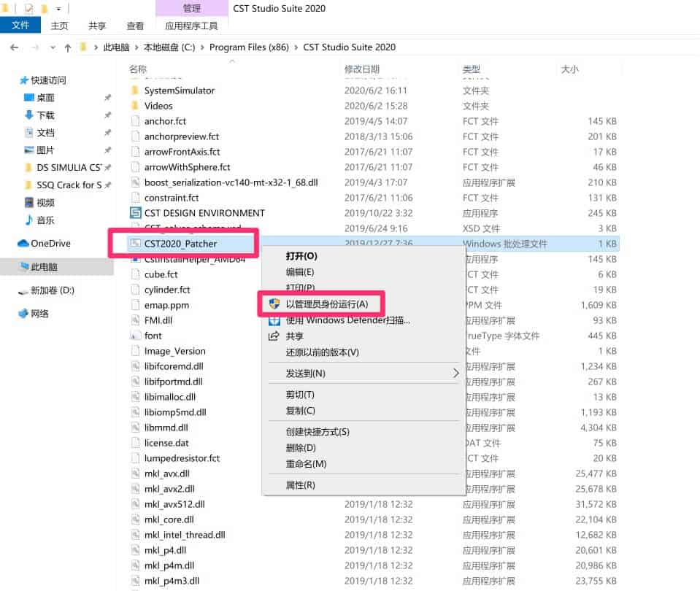Open DS SIMULIA CST pinned folder

coord(69,167)
